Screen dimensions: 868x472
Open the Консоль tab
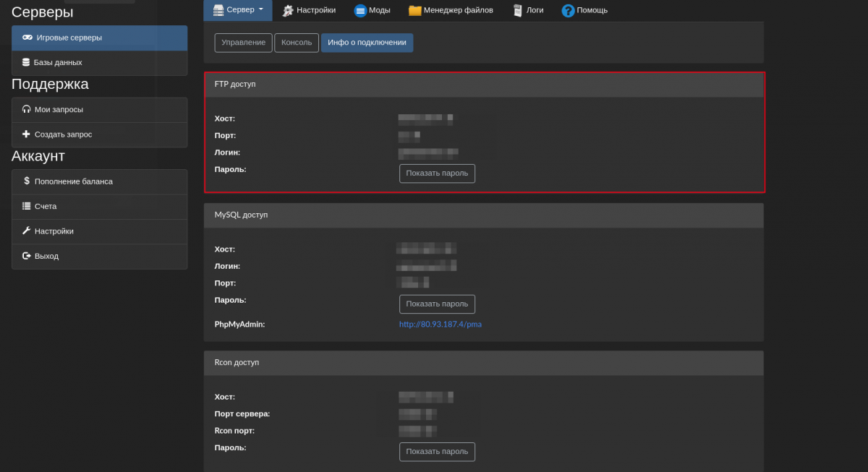click(x=297, y=43)
